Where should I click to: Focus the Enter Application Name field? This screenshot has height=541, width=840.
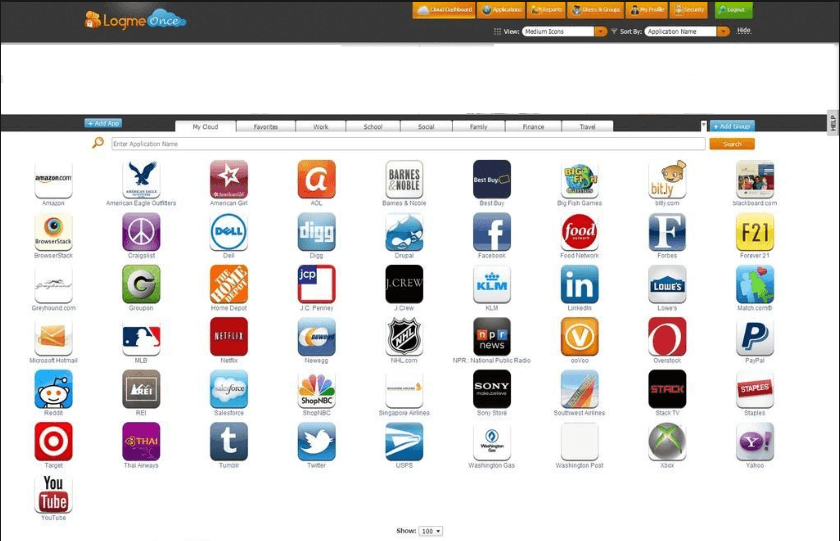(x=408, y=144)
